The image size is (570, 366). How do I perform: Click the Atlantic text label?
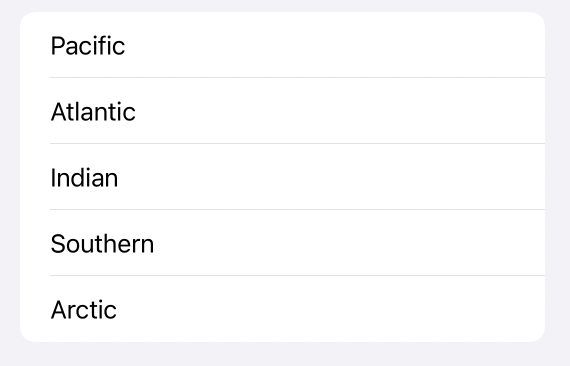coord(93,112)
